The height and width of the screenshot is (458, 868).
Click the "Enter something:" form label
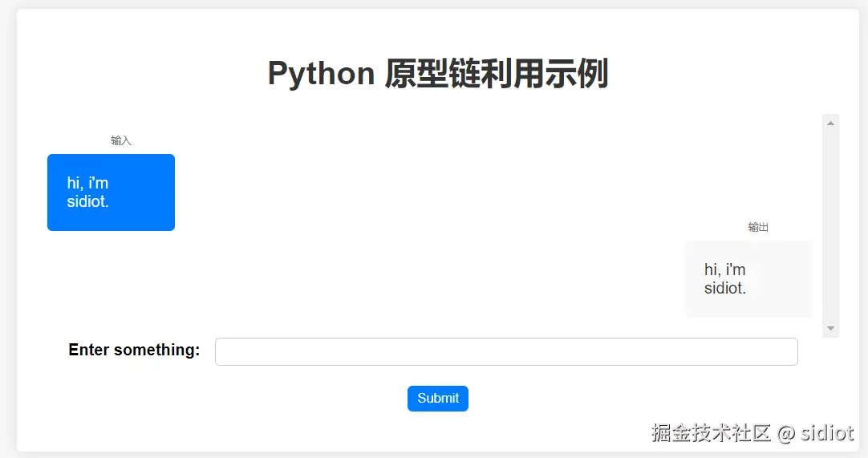click(x=134, y=350)
